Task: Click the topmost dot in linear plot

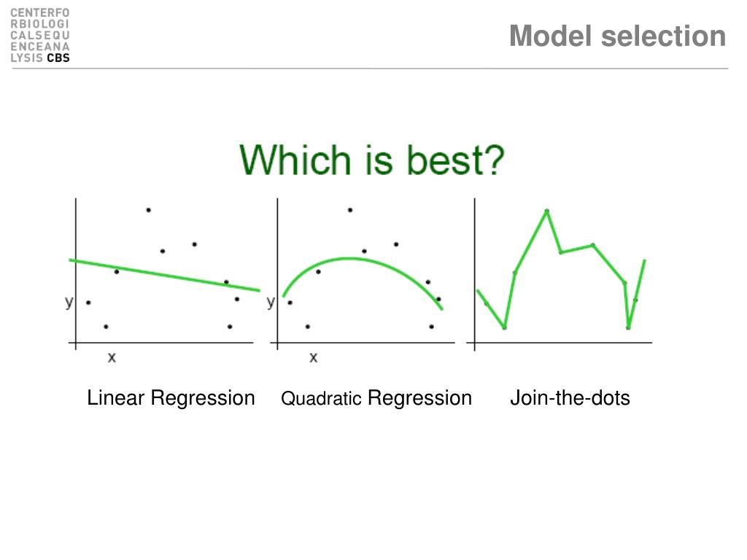Action: pos(149,210)
